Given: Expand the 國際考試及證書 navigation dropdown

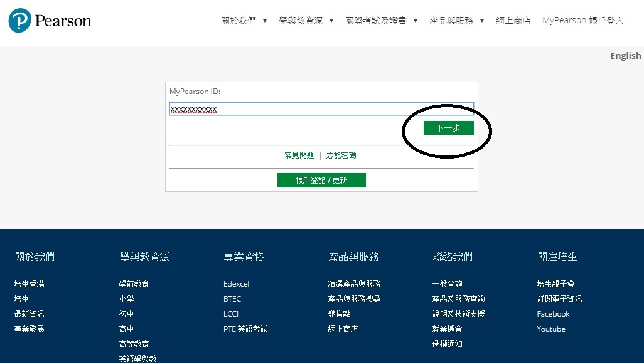Looking at the screenshot, I should [381, 21].
